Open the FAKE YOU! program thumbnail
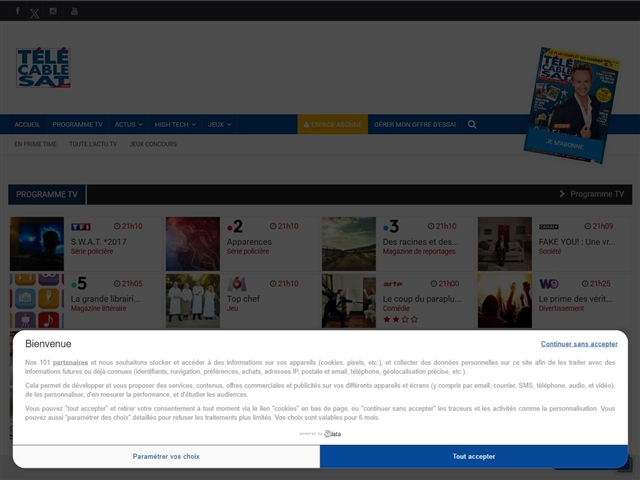 tap(505, 244)
